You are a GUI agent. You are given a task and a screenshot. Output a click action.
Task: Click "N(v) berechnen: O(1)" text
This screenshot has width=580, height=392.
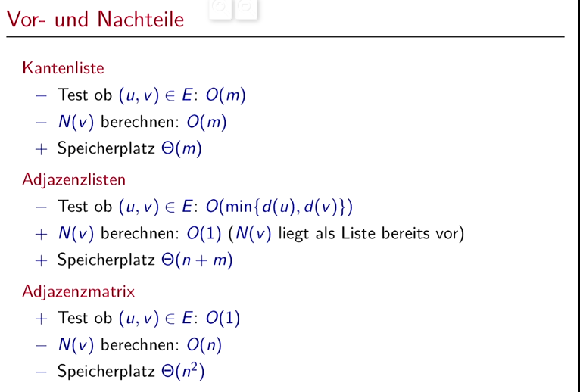point(139,234)
